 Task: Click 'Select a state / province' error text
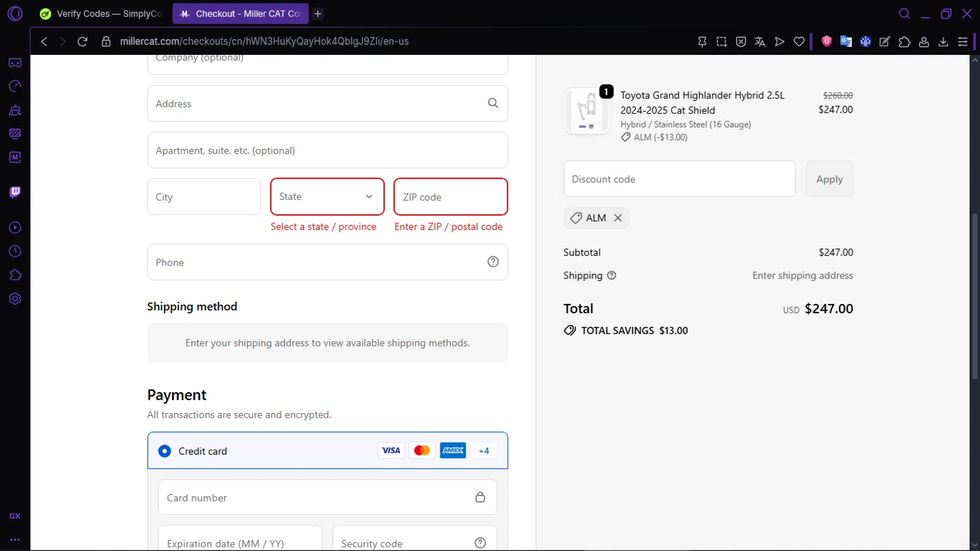point(323,227)
